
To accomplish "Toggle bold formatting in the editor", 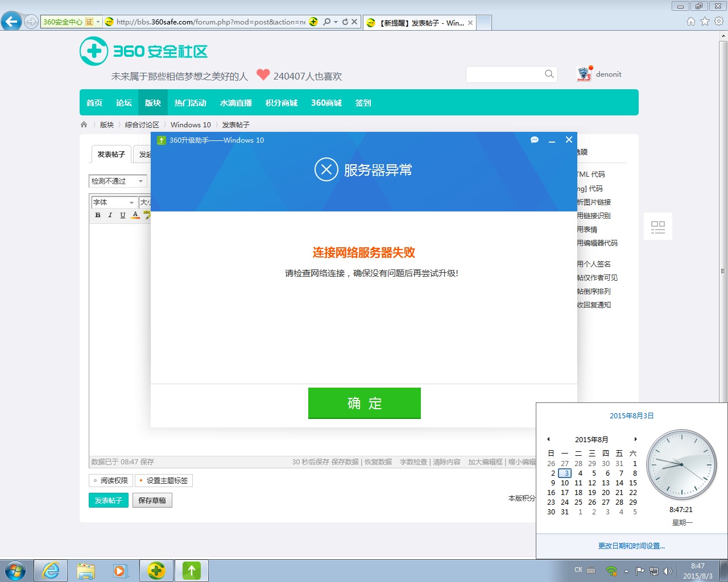I will 98,215.
